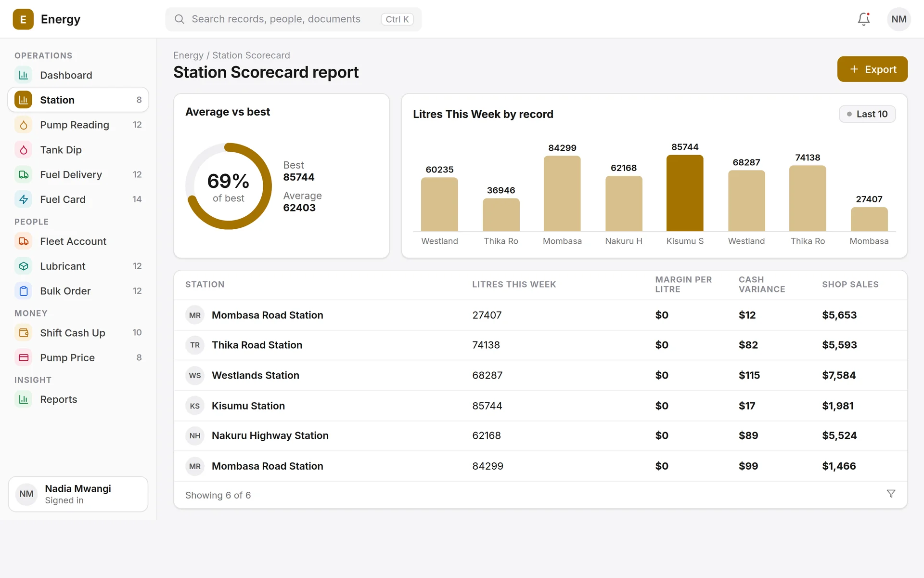Open the Lubricant section
Image resolution: width=924 pixels, height=578 pixels.
point(78,266)
